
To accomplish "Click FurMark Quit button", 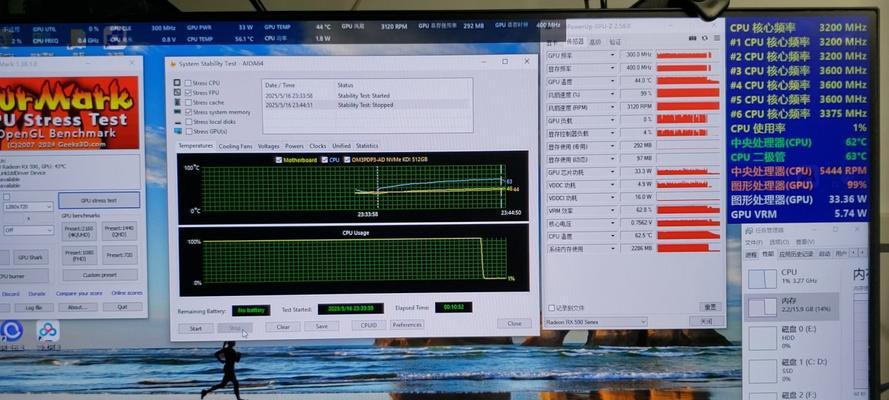I will point(122,307).
